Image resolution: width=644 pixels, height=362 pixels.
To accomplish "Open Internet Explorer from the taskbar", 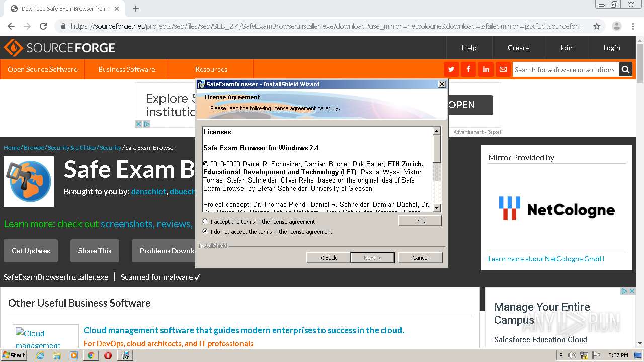I will click(40, 355).
